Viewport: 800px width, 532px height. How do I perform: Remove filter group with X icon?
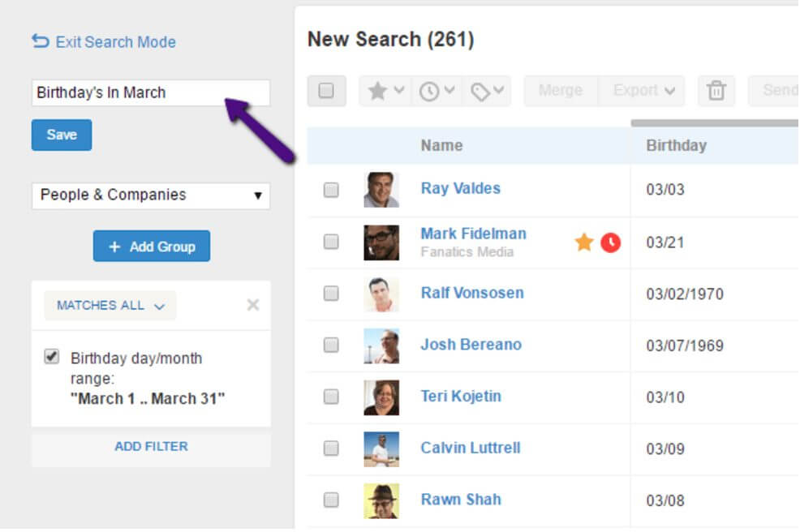click(252, 305)
